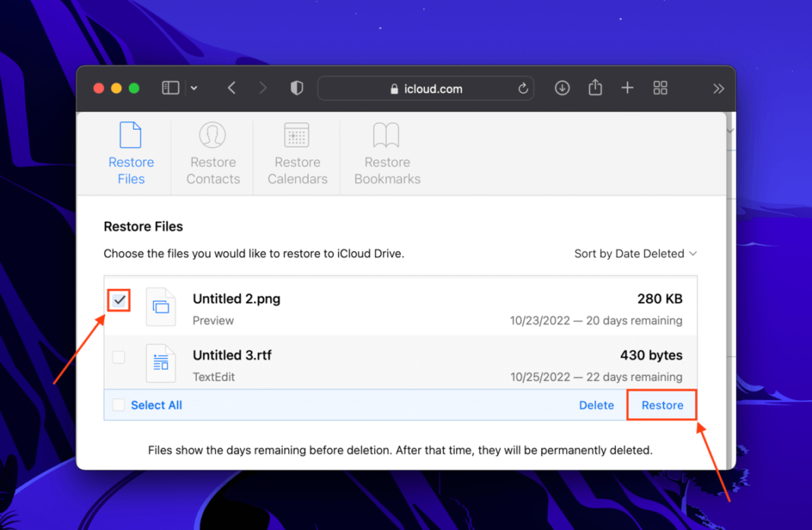This screenshot has width=812, height=530.
Task: Click the Preview app icon beside Untitled 2.png
Action: pyautogui.click(x=160, y=306)
